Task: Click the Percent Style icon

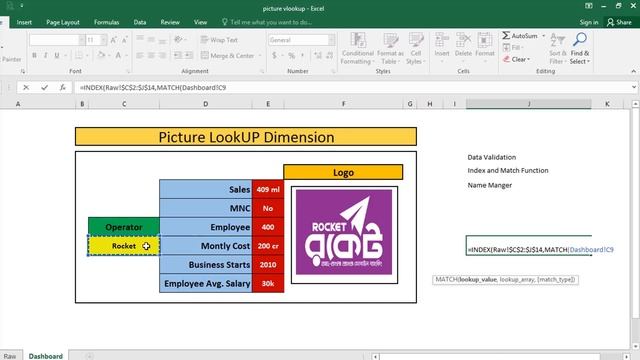Action: point(291,55)
